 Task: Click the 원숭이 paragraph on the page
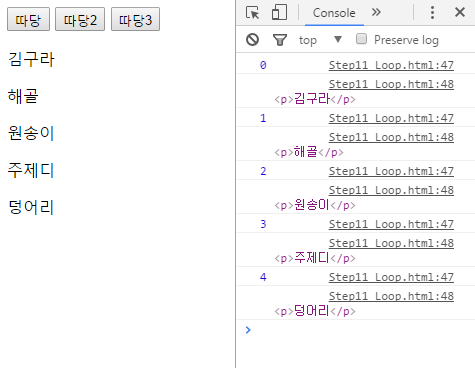point(31,133)
